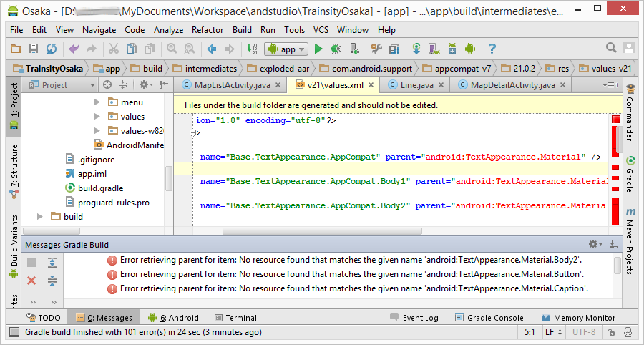This screenshot has width=644, height=345.
Task: Toggle the Maven Projects side panel
Action: pos(630,240)
